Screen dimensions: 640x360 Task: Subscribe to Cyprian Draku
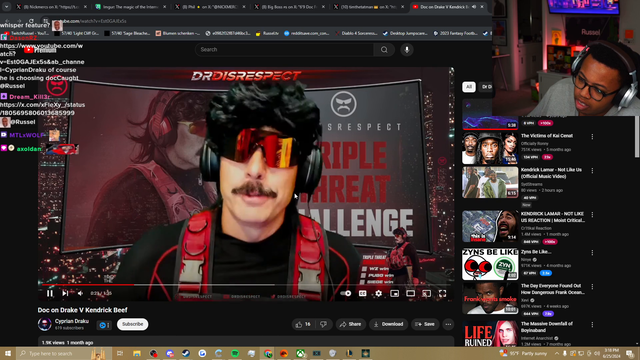[132, 324]
